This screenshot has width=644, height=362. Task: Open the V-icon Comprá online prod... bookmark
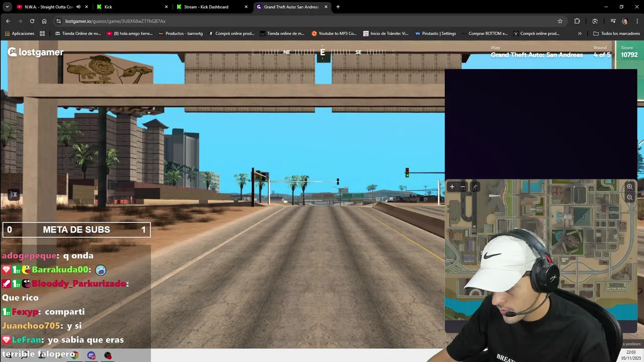pyautogui.click(x=536, y=34)
